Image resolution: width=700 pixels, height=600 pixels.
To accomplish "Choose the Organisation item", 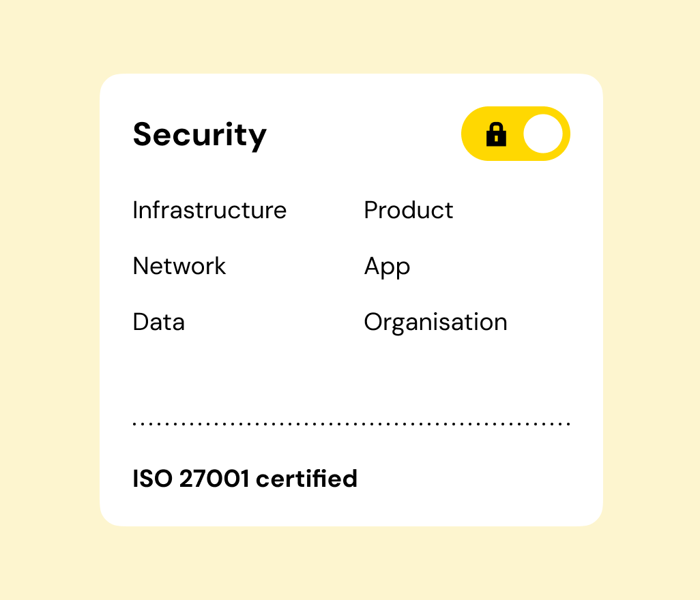I will click(435, 322).
